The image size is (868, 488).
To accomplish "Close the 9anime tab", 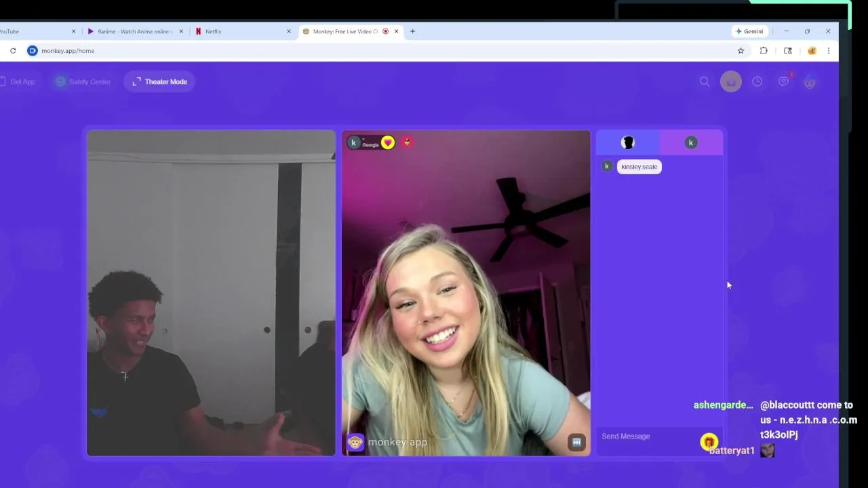I will point(181,31).
